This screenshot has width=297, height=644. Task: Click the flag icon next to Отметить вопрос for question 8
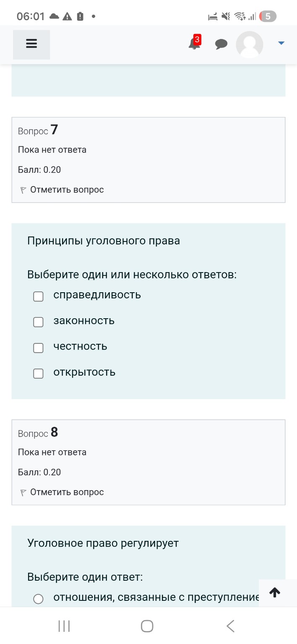click(x=22, y=492)
